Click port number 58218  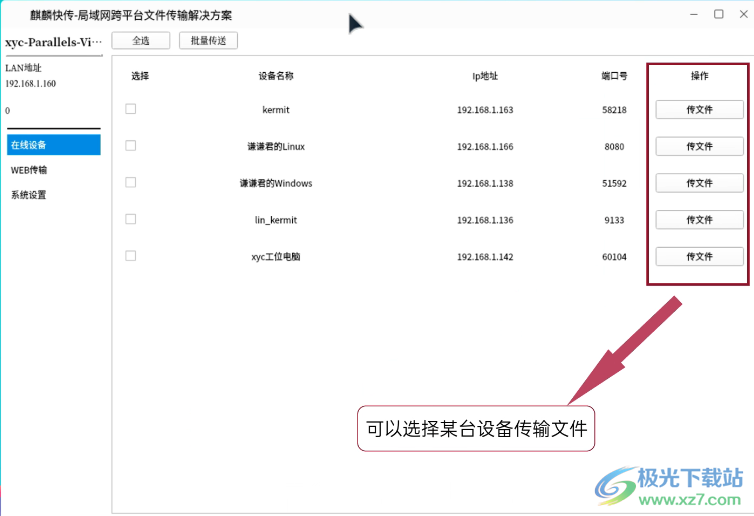click(614, 110)
